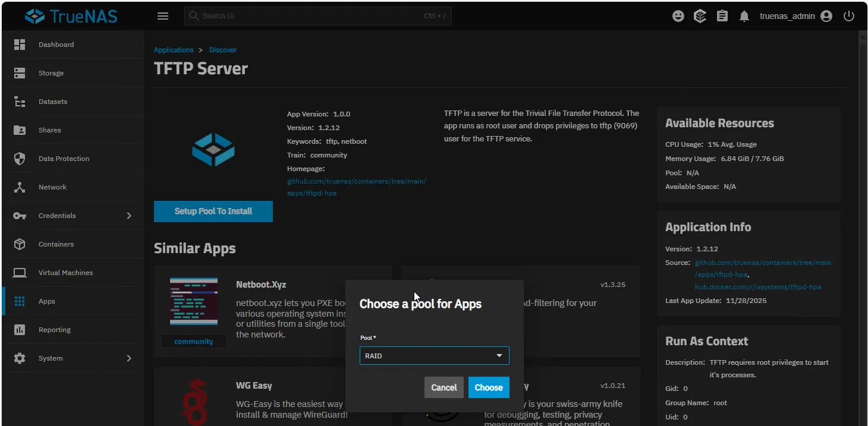Open Virtual Machines in the sidebar
The image size is (868, 426).
pos(65,273)
